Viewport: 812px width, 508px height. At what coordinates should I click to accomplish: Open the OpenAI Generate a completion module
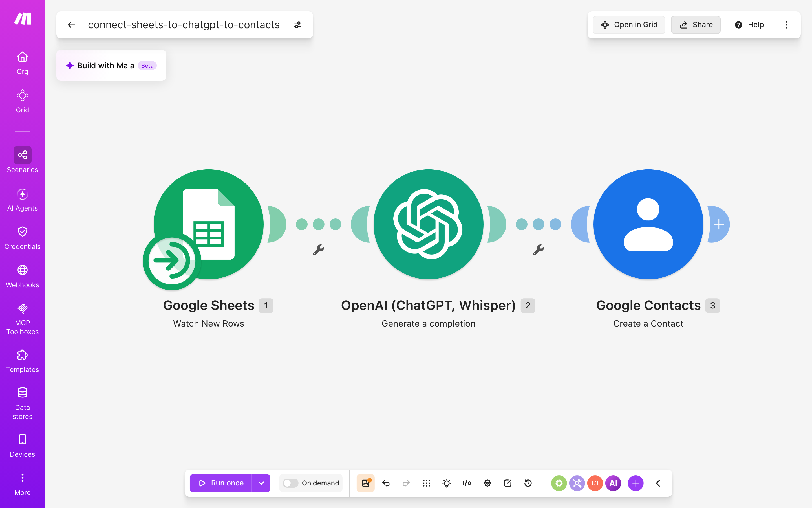click(428, 224)
